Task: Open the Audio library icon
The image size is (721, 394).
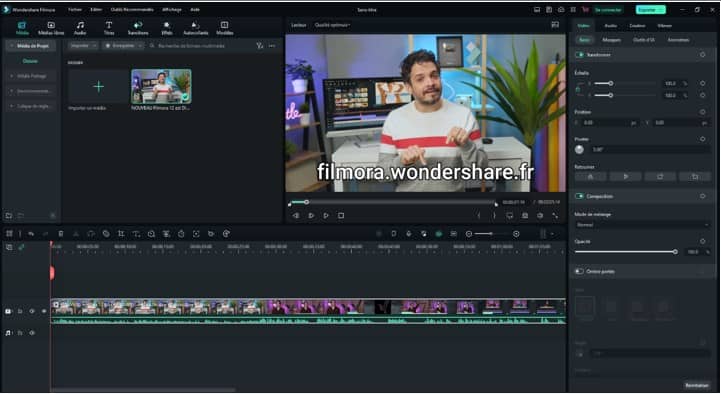Action: tap(80, 28)
